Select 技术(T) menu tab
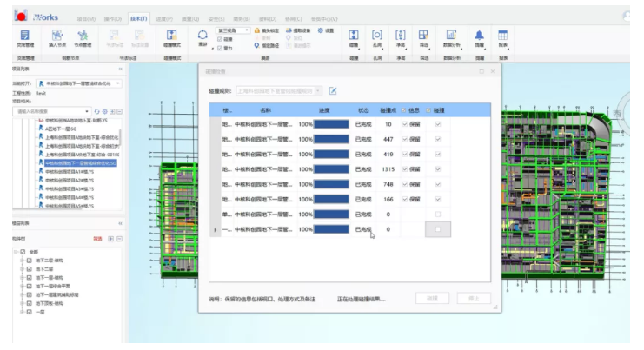Image resolution: width=644 pixels, height=350 pixels. coord(139,19)
